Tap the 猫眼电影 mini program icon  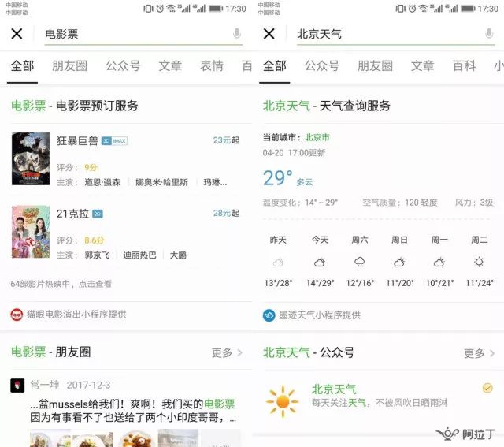[x=17, y=315]
